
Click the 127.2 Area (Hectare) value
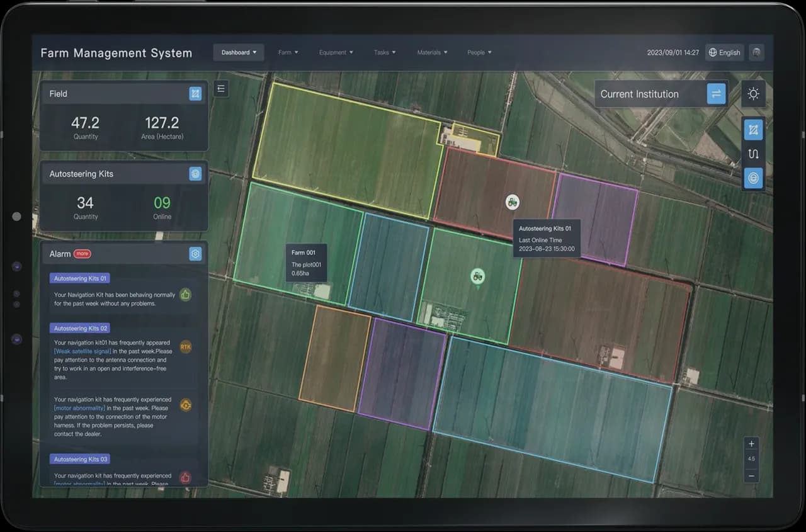162,123
